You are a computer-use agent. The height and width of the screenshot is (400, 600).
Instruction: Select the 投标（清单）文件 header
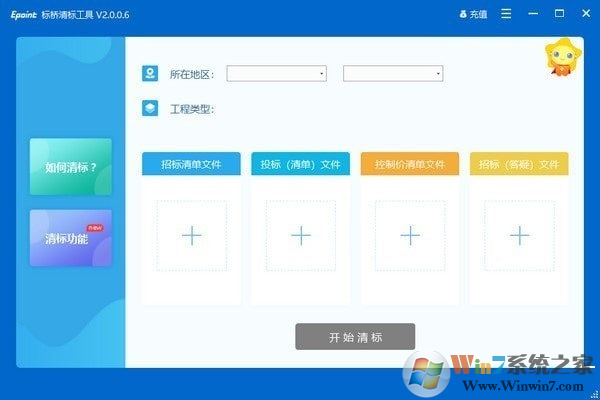tap(300, 164)
